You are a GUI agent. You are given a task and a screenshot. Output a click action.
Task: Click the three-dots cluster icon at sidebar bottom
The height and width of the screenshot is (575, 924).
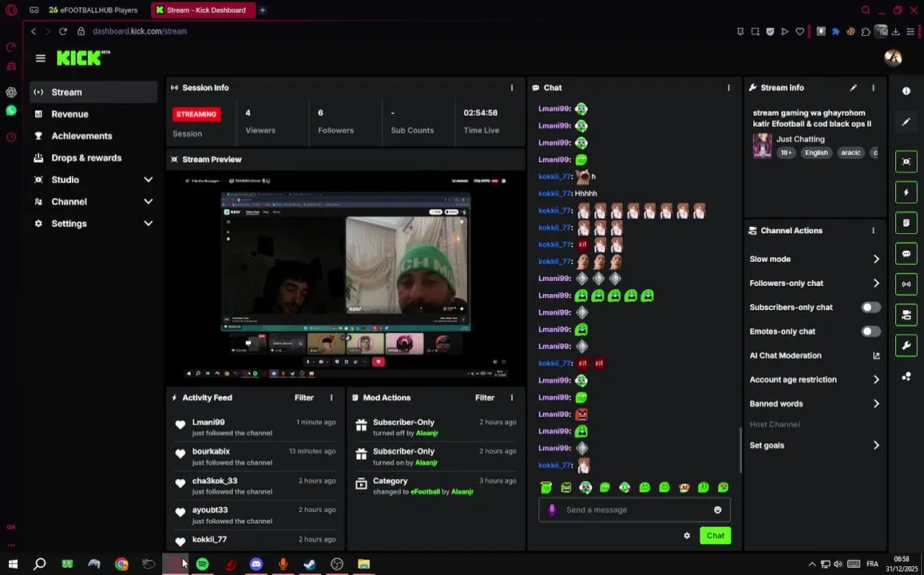click(906, 376)
